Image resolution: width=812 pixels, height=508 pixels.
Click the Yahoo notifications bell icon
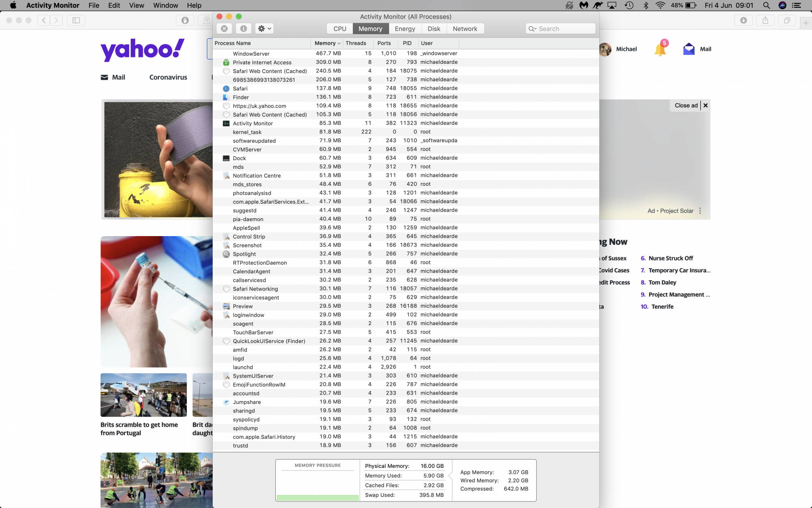pyautogui.click(x=661, y=49)
